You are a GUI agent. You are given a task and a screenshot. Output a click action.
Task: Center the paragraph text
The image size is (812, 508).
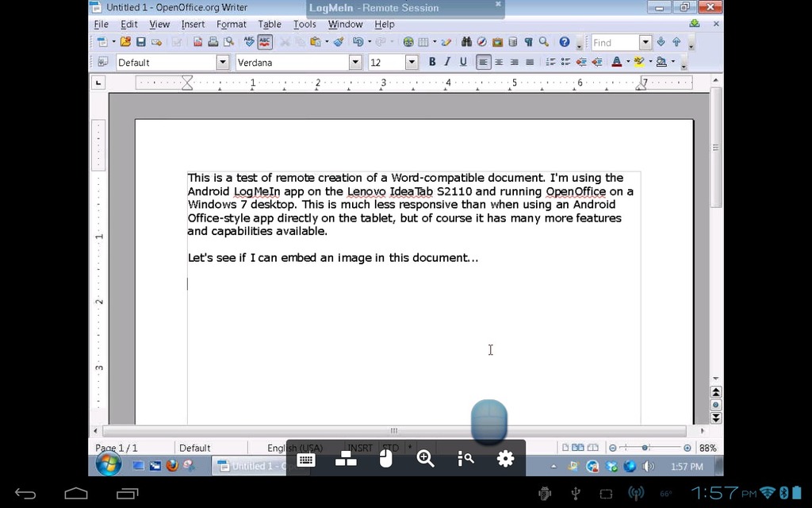[499, 62]
